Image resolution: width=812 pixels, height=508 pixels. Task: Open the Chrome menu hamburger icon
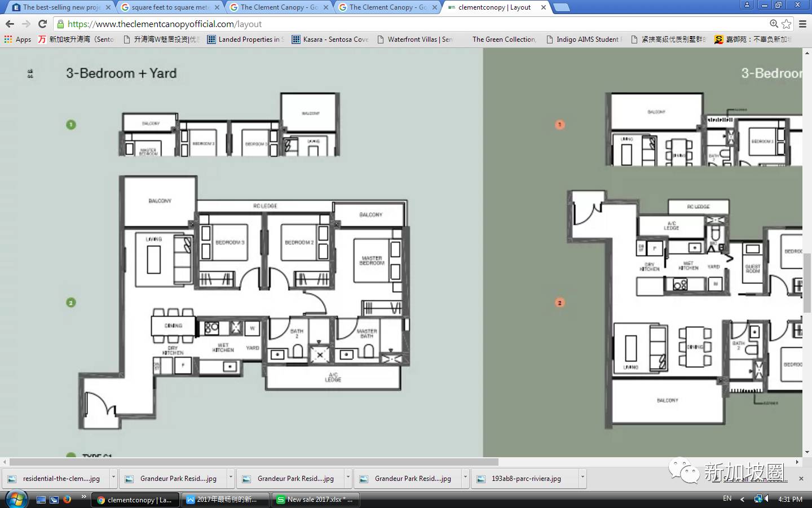pyautogui.click(x=803, y=24)
